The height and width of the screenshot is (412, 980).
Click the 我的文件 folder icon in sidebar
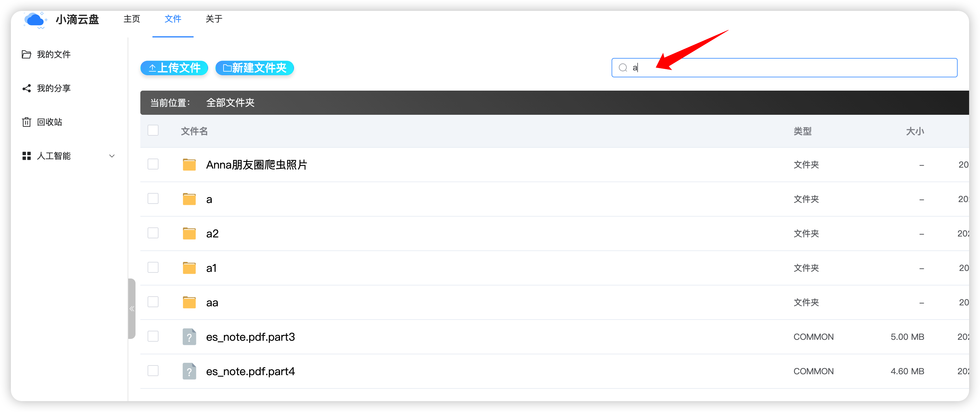tap(26, 54)
